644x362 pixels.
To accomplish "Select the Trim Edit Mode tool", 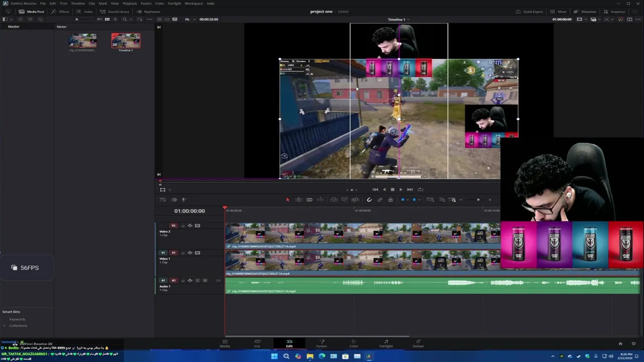I will point(298,200).
